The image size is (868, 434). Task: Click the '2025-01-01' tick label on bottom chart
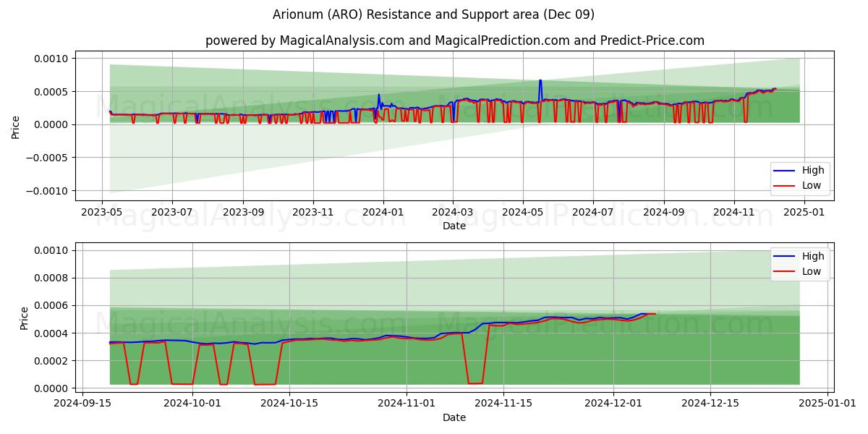tap(828, 404)
